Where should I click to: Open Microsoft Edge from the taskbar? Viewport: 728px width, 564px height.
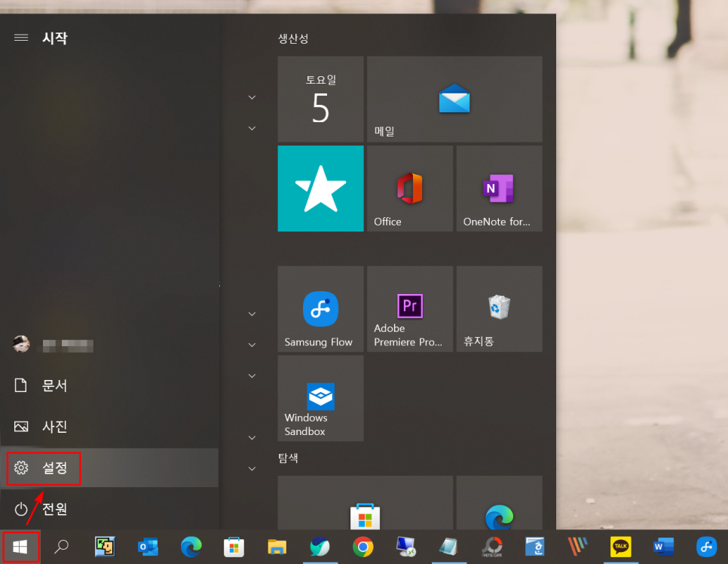191,547
